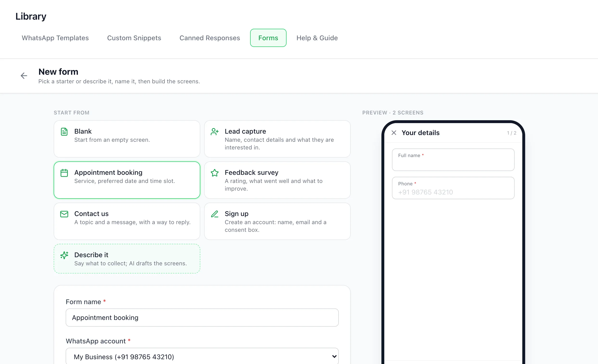Image resolution: width=598 pixels, height=364 pixels.
Task: Click the Sign up pencil icon
Action: (x=214, y=214)
